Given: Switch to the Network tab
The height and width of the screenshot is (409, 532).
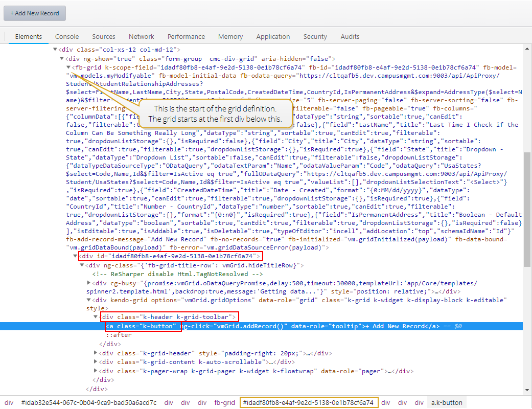Looking at the screenshot, I should pos(141,37).
